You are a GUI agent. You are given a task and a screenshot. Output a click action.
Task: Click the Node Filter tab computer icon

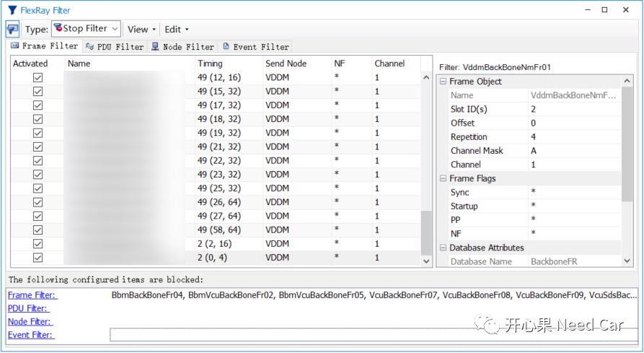tap(155, 46)
